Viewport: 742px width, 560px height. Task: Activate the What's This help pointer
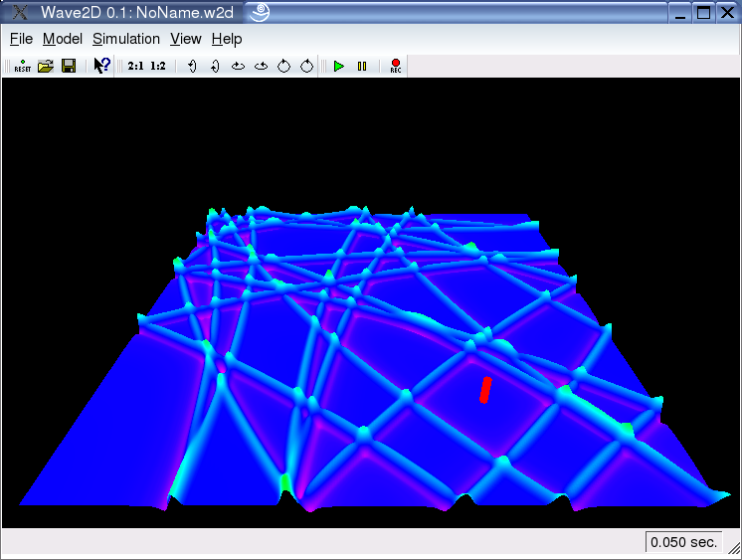pos(101,66)
